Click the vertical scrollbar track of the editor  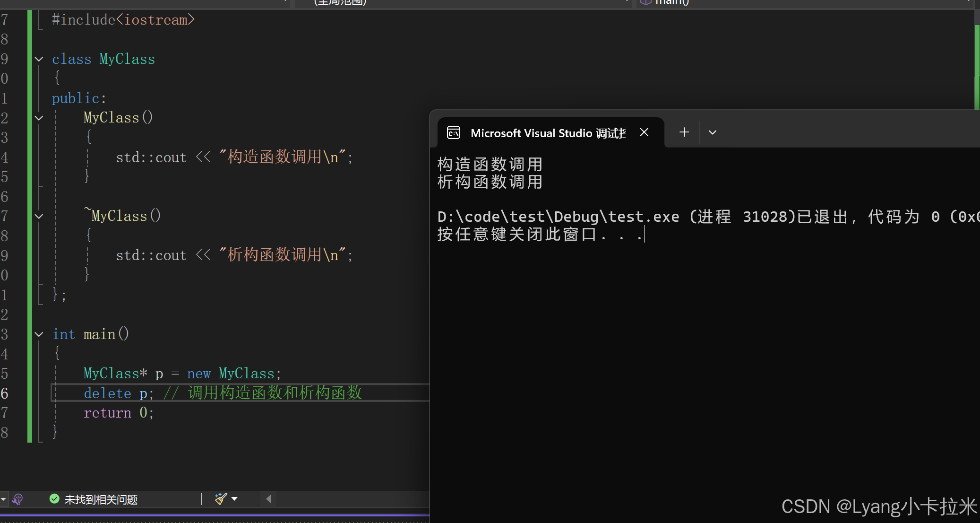point(977,66)
